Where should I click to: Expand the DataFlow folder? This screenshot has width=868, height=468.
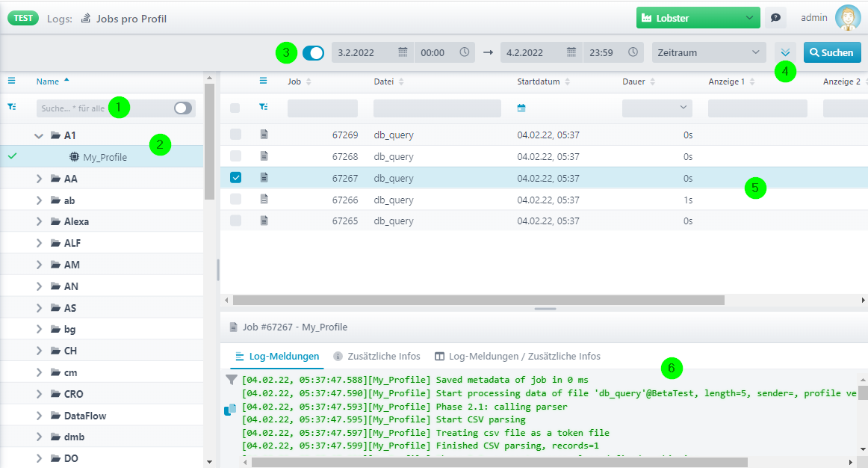39,416
